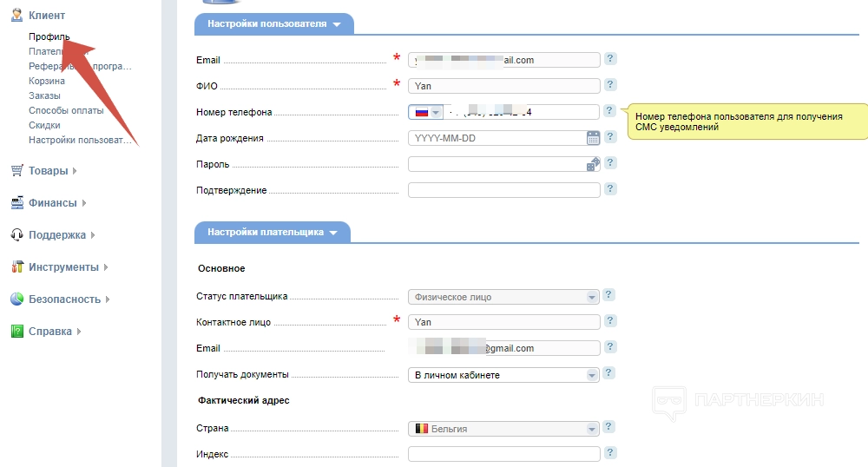868x467 pixels.
Task: Show help for the Подтверждение field
Action: [x=610, y=188]
